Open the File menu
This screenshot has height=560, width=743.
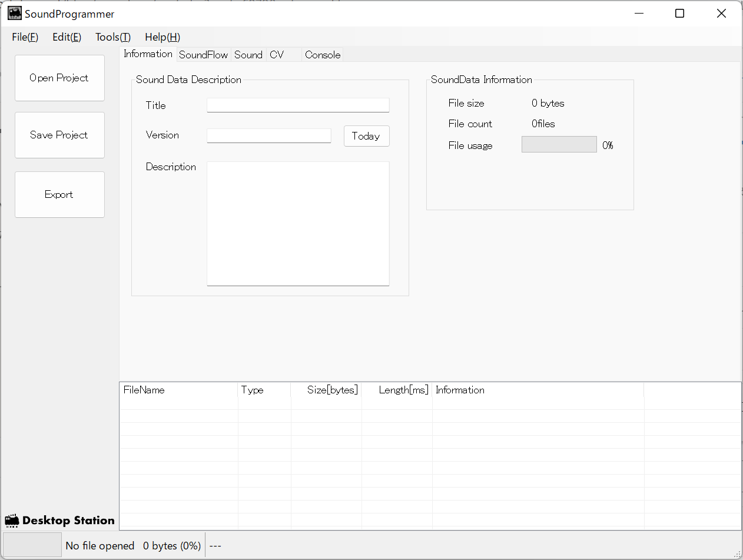pos(25,37)
